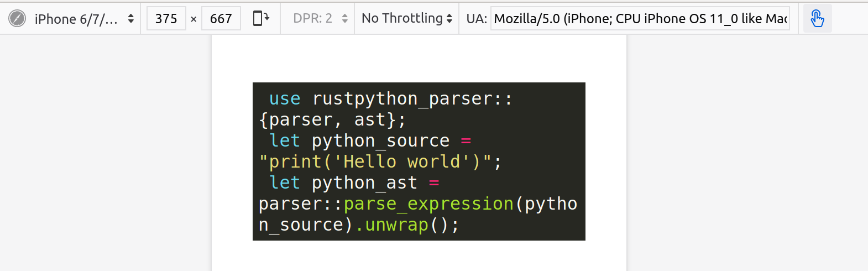Click the 'use' keyword in code
This screenshot has height=271, width=868.
[285, 98]
